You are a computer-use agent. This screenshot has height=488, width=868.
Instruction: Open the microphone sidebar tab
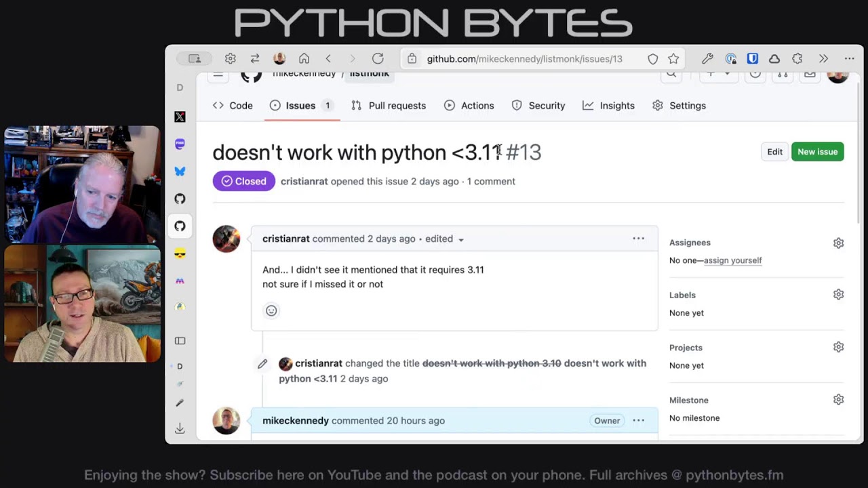point(180,403)
